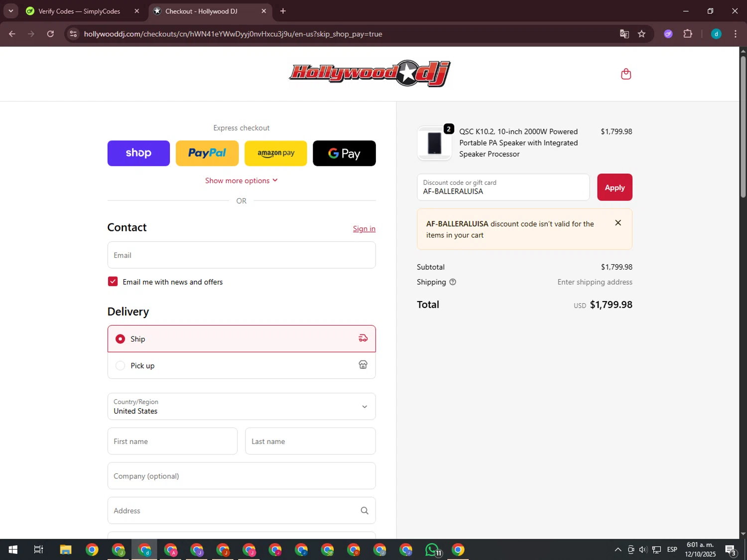This screenshot has height=560, width=747.
Task: Click the Last name field
Action: [310, 441]
